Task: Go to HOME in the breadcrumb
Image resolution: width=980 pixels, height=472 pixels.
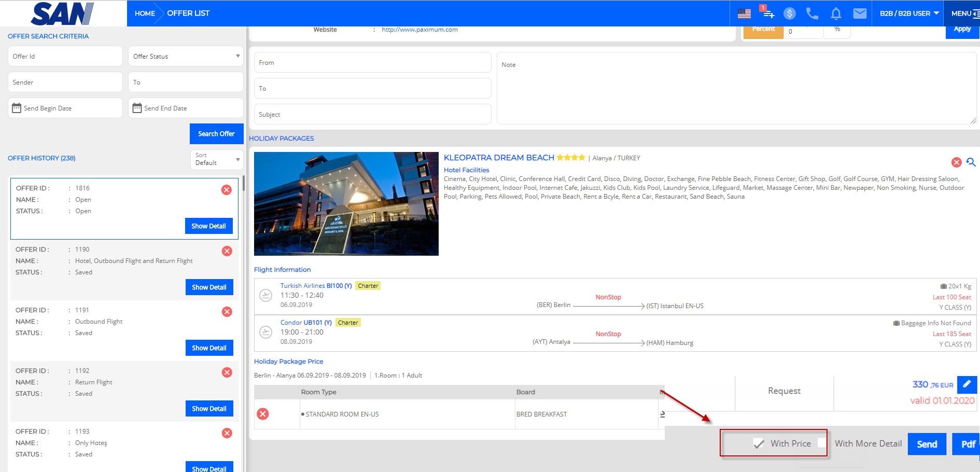Action: (145, 13)
